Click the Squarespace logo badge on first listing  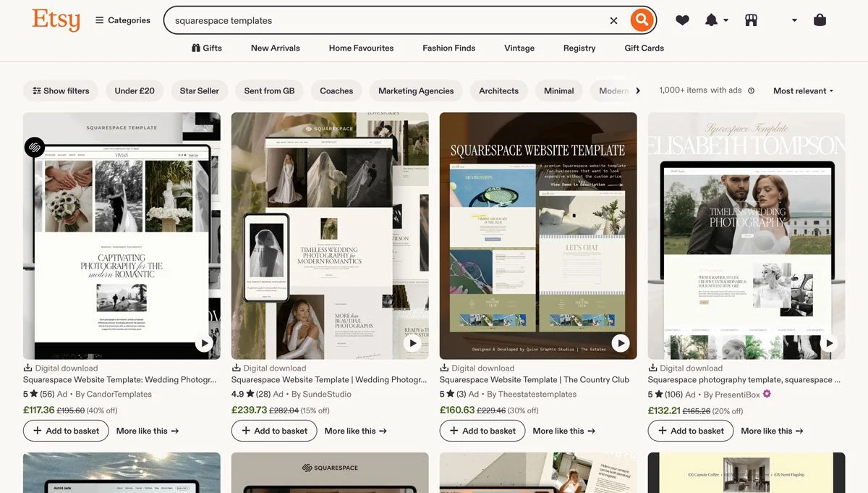34,147
